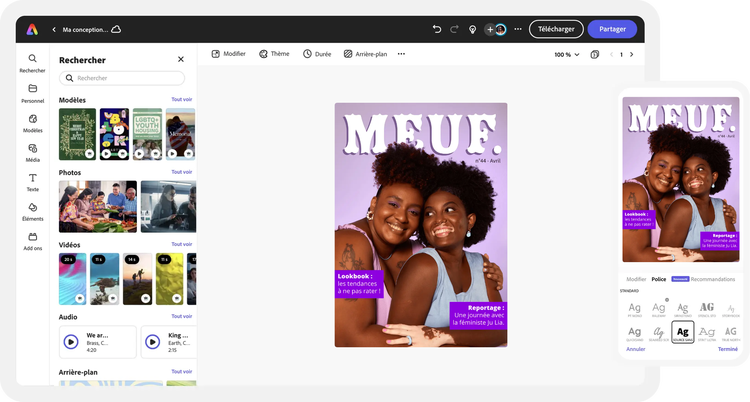Undo the last action
Screen dimensions: 750x402
tap(437, 29)
